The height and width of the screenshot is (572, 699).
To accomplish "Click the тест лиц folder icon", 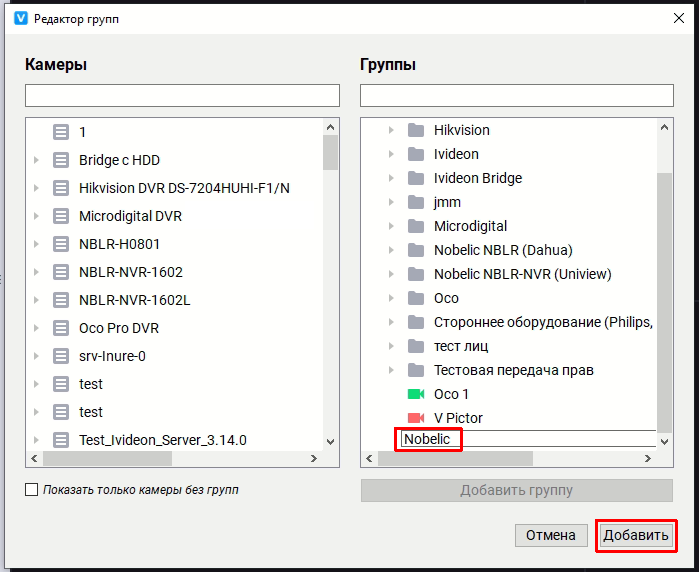I will point(416,346).
